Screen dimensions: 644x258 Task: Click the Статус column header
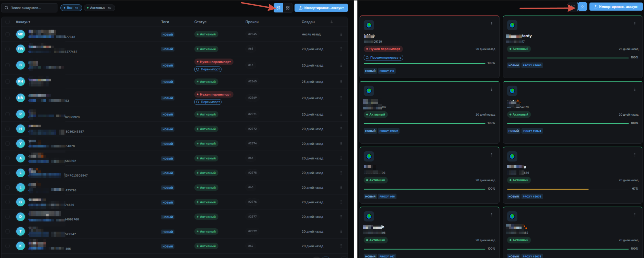coord(200,22)
